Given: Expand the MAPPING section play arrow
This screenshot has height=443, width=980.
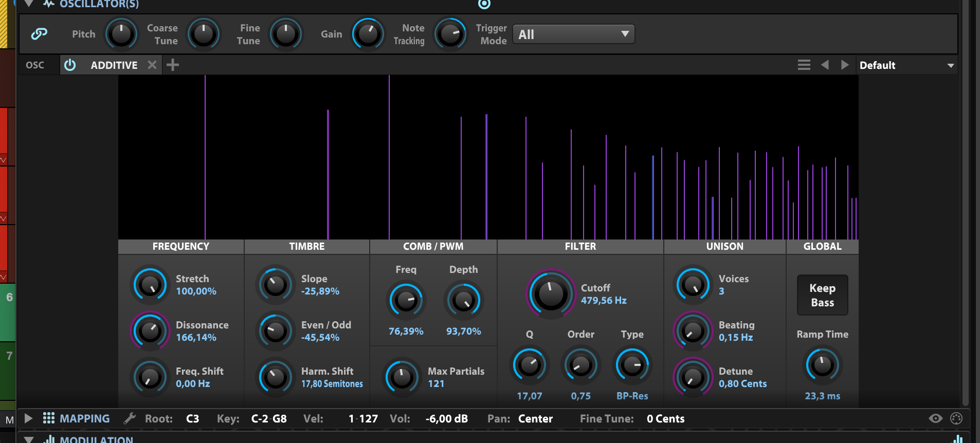Looking at the screenshot, I should pyautogui.click(x=29, y=418).
